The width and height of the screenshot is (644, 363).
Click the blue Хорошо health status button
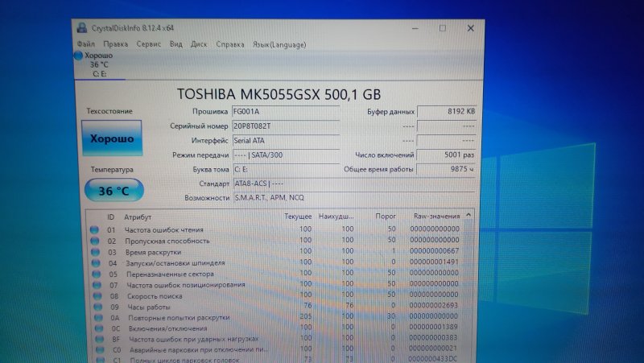click(x=112, y=138)
